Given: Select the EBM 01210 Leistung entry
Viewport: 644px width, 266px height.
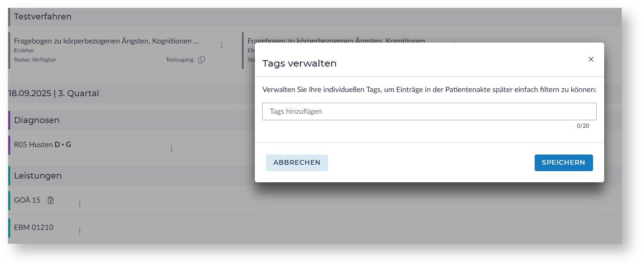Looking at the screenshot, I should pyautogui.click(x=34, y=227).
